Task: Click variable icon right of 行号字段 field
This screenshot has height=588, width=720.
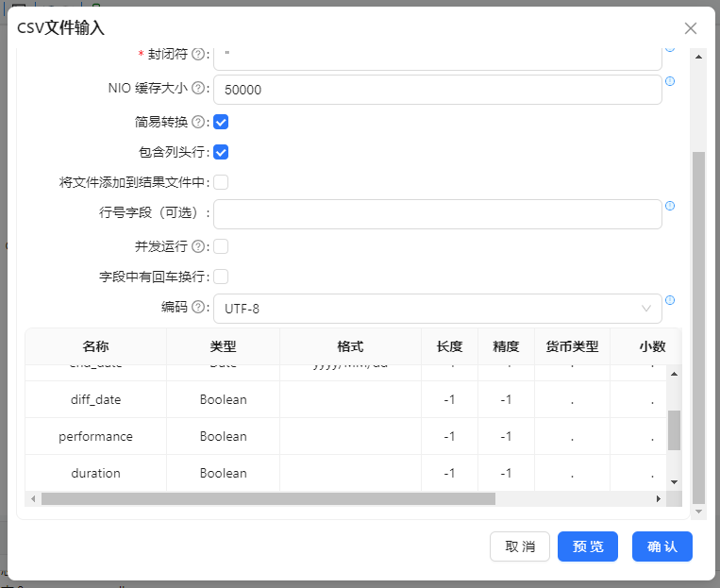Action: [x=670, y=206]
